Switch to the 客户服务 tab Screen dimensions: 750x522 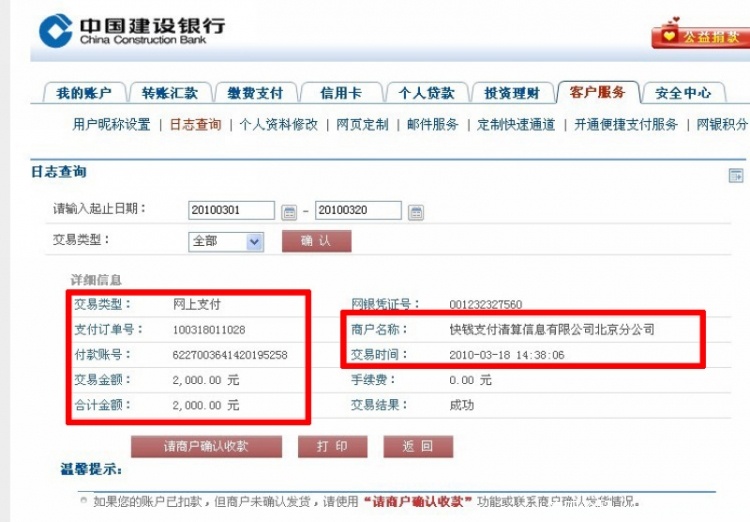(598, 92)
